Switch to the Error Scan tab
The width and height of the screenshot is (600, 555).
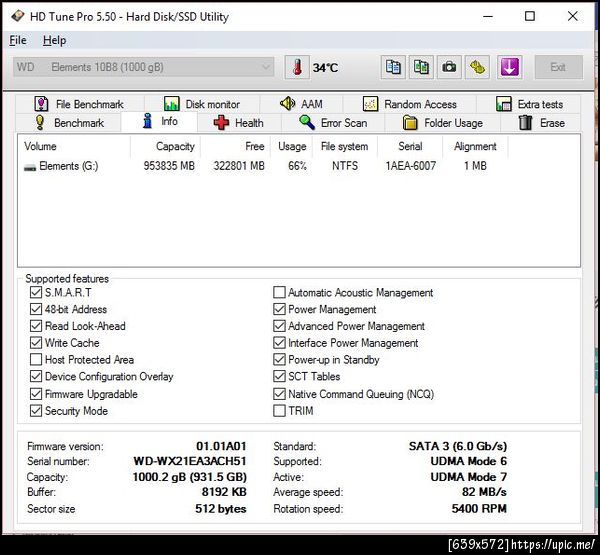click(x=333, y=123)
